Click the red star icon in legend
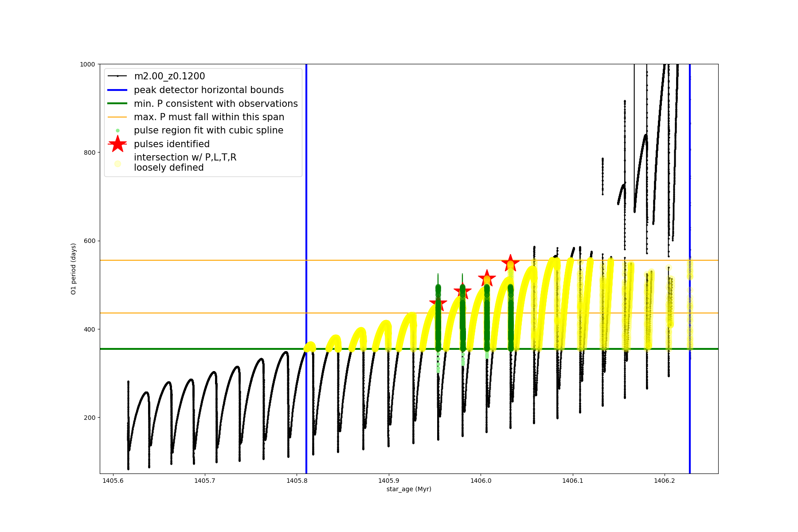 coord(117,144)
